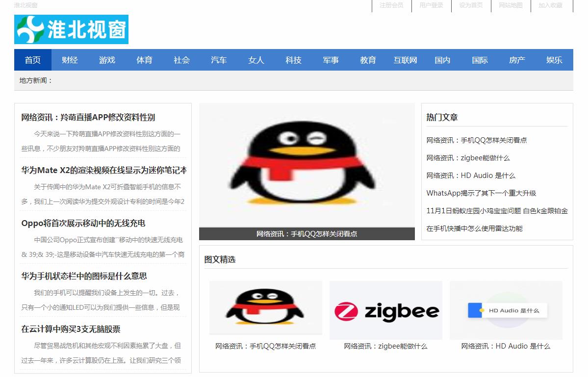
Task: Select 社会 in the navigation bar
Action: pos(181,60)
